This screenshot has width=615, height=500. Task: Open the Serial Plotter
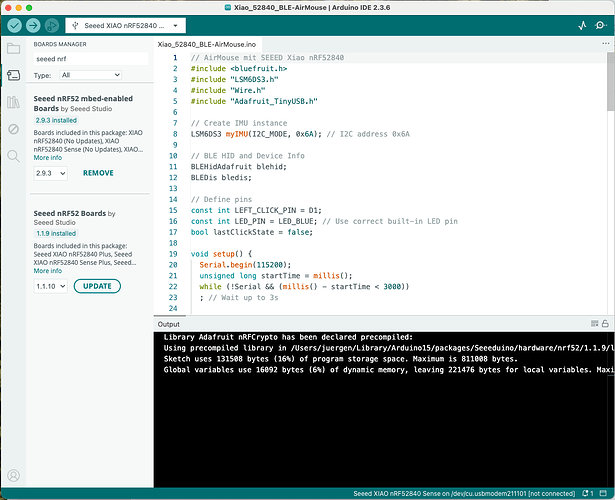tap(582, 25)
